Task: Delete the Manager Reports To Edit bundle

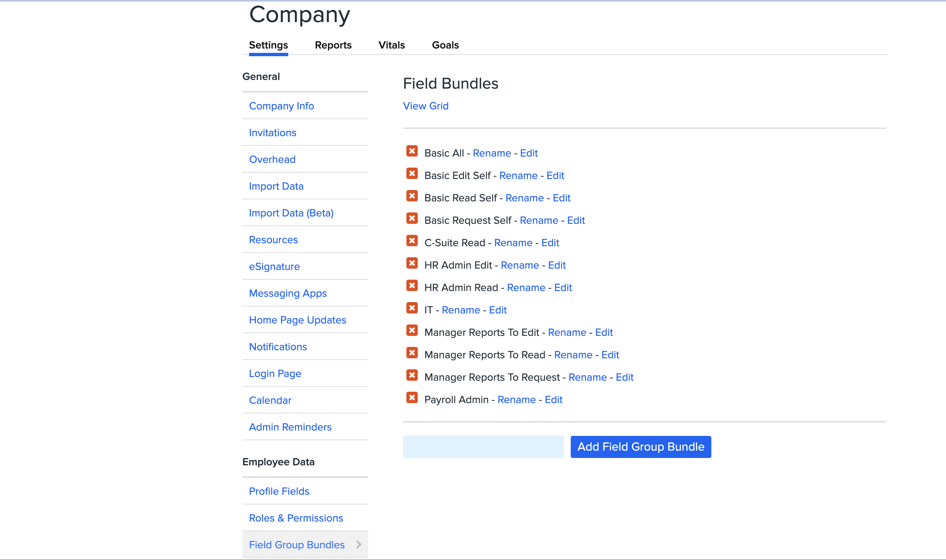Action: click(412, 331)
